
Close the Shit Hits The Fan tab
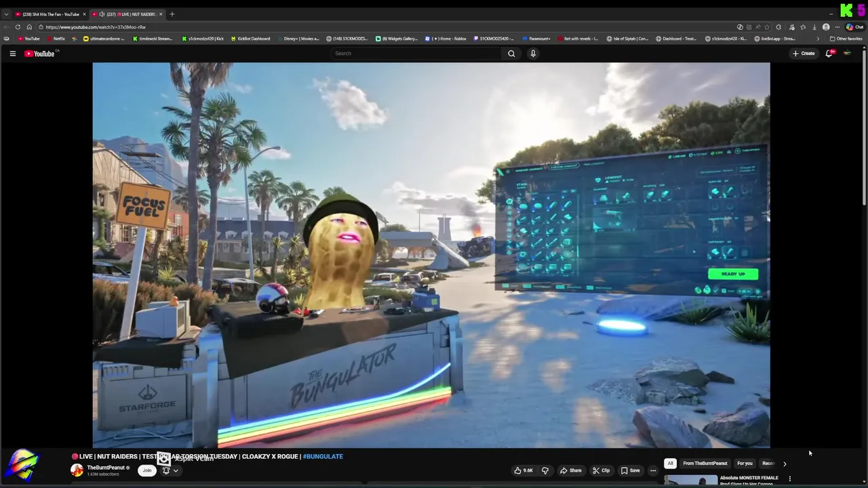click(84, 14)
